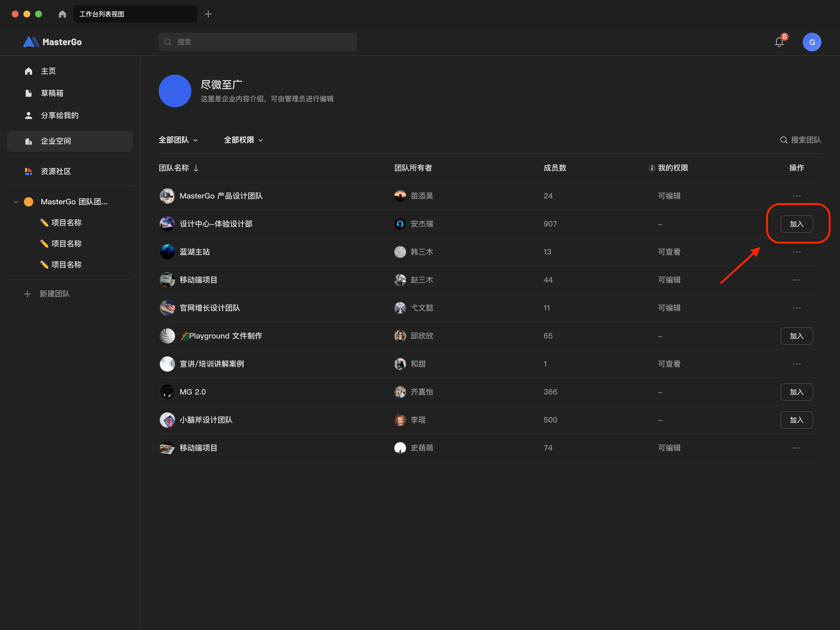Click owner avatar of 邱欣欣

pos(400,336)
